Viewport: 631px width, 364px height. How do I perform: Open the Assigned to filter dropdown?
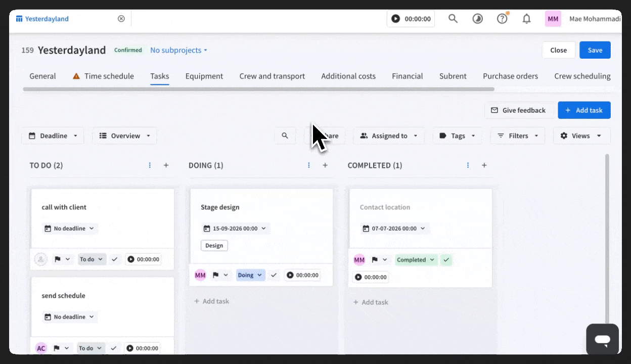[x=389, y=135]
